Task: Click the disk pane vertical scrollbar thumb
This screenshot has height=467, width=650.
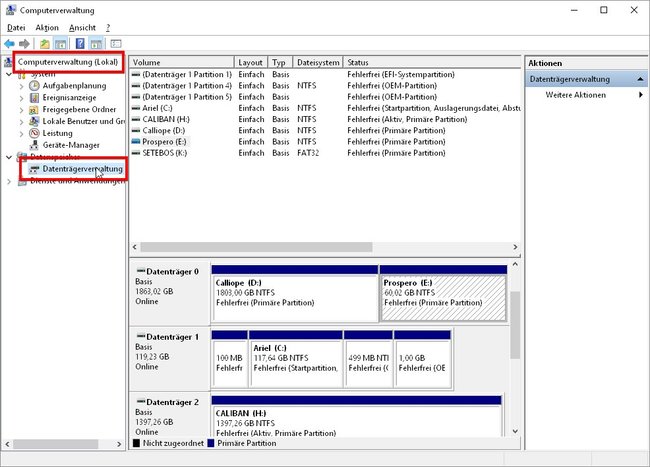Action: point(515,325)
